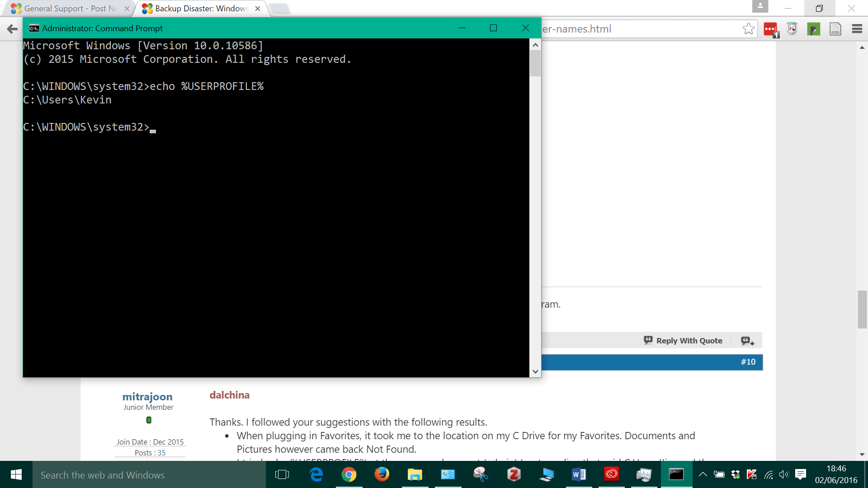Toggle the browser reading mode icon
Screen dimensions: 868x488
click(834, 28)
